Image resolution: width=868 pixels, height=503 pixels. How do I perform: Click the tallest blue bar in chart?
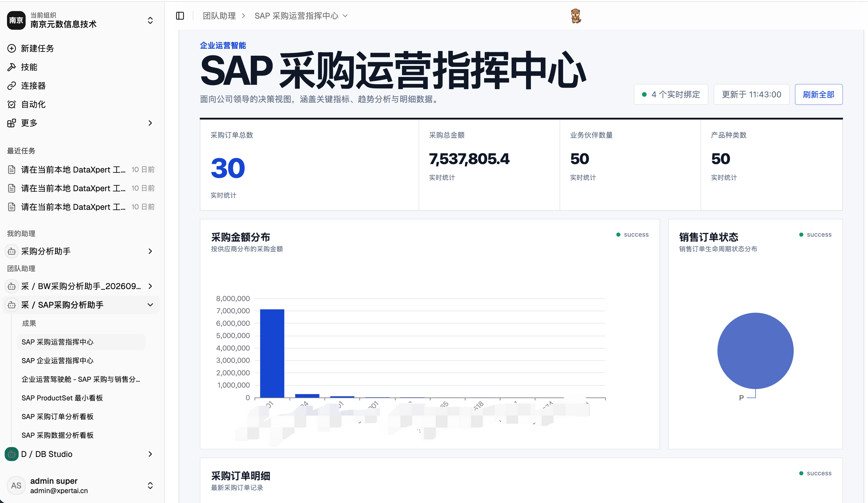272,353
